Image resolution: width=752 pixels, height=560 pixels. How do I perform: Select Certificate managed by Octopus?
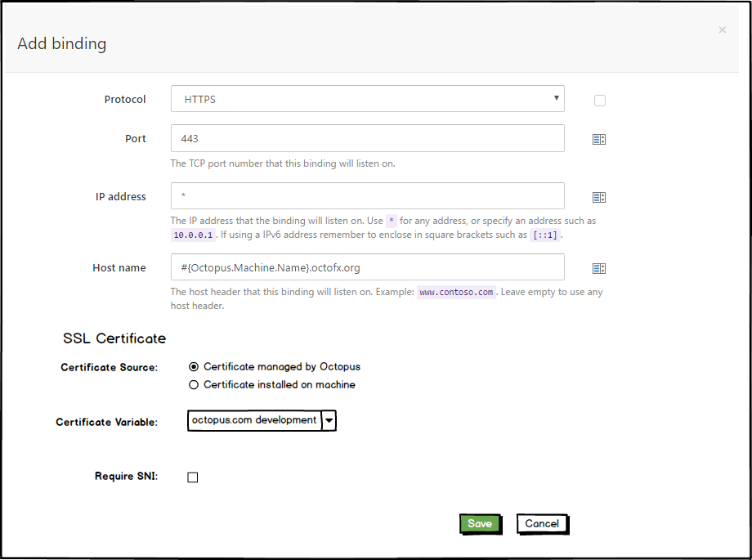[x=193, y=366]
